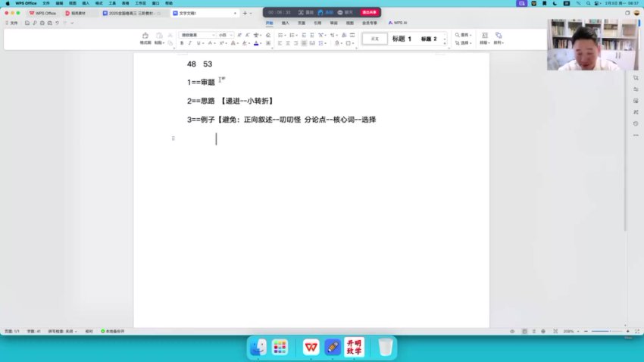
Task: Click the undo icon in quick toolbar
Action: [58, 23]
